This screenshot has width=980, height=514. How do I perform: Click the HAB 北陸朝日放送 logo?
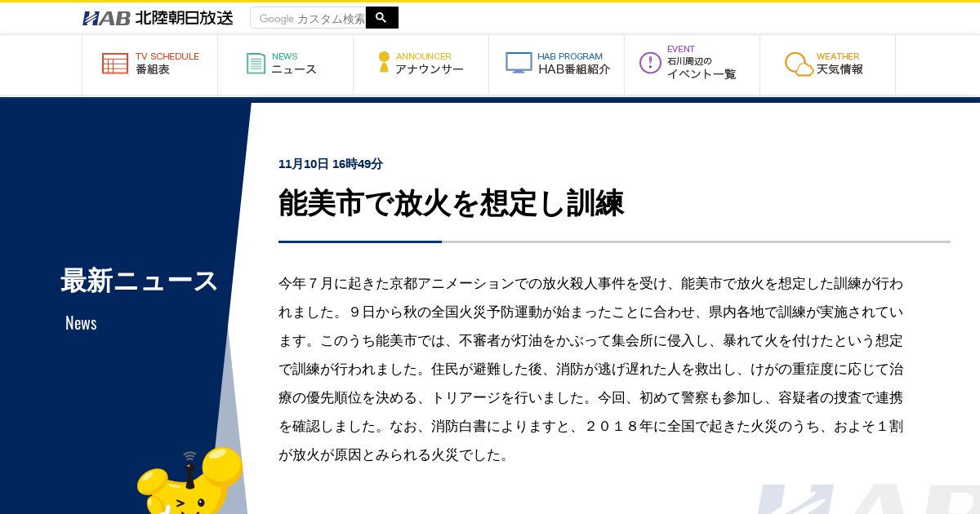[x=158, y=18]
